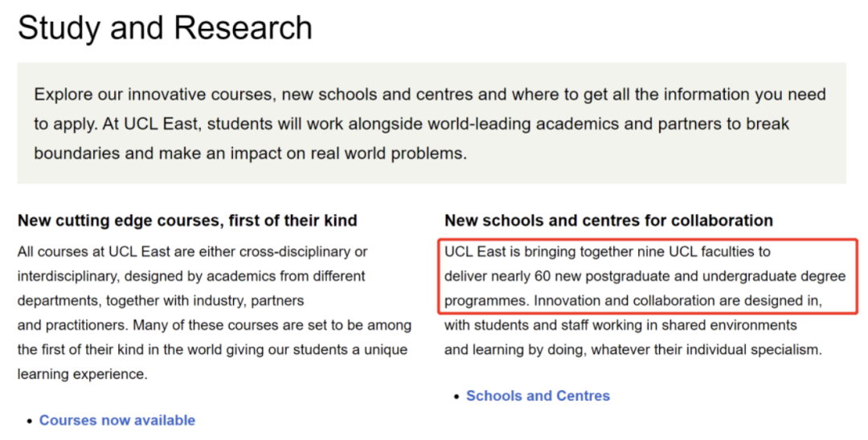868x440 pixels.
Task: Click the line starting 'boundaries and make an impact'
Action: click(250, 153)
